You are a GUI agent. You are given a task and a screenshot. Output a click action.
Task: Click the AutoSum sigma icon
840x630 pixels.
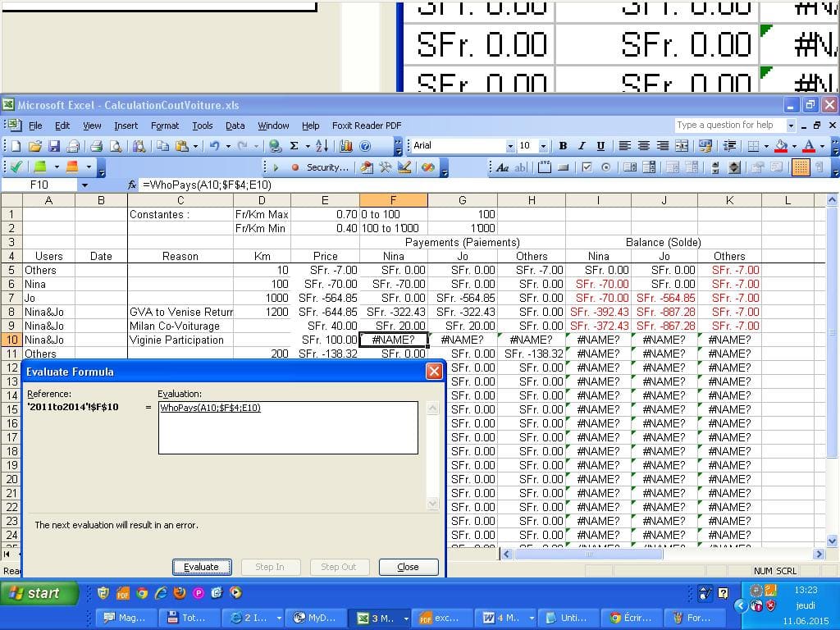click(x=294, y=146)
